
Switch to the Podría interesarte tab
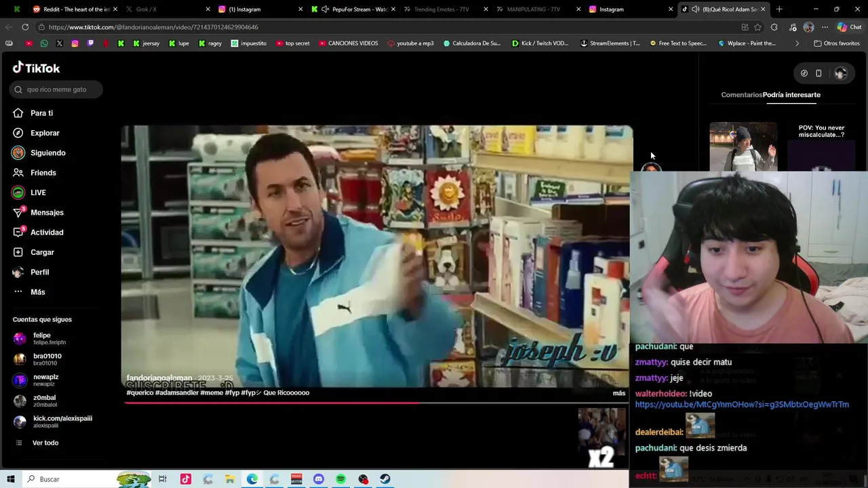coord(791,95)
